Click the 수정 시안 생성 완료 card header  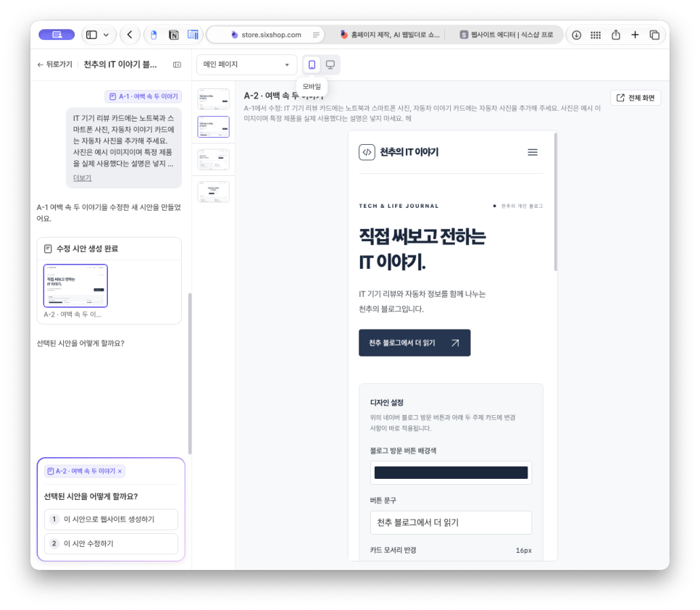click(x=109, y=248)
